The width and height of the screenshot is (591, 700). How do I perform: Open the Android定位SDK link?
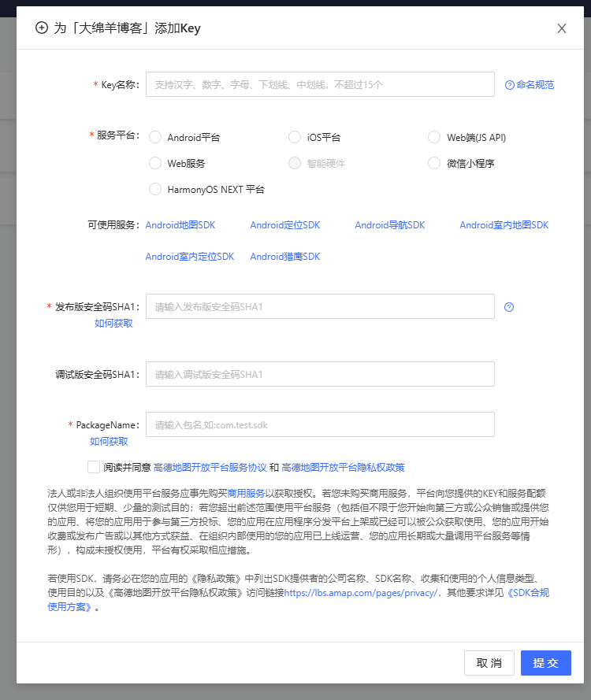click(x=285, y=225)
